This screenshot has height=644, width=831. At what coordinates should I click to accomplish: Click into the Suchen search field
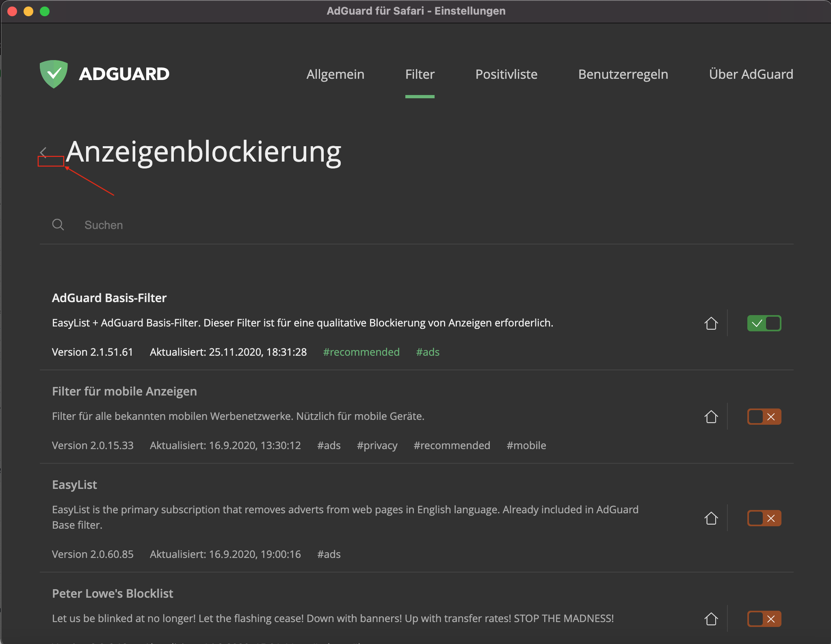click(x=416, y=225)
